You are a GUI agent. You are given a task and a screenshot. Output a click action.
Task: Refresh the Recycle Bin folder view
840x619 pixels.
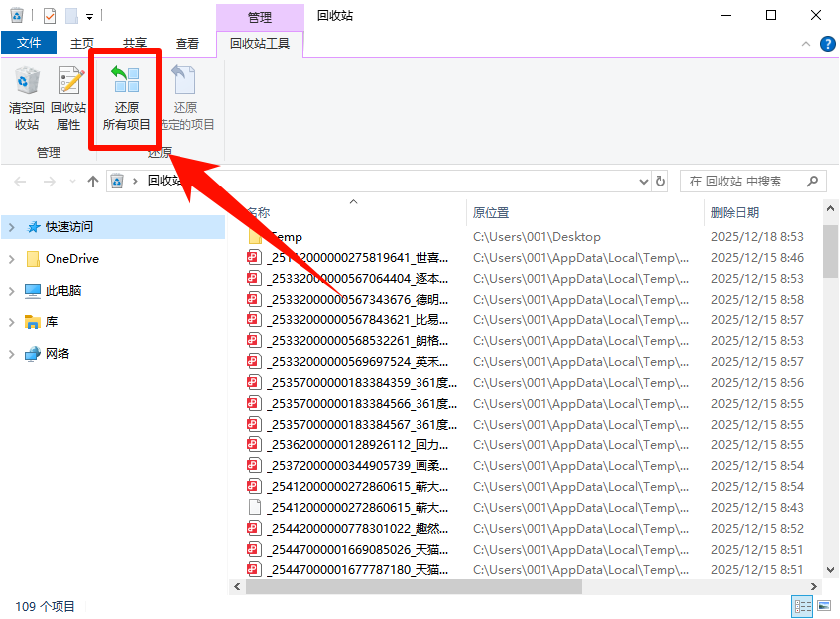(662, 181)
